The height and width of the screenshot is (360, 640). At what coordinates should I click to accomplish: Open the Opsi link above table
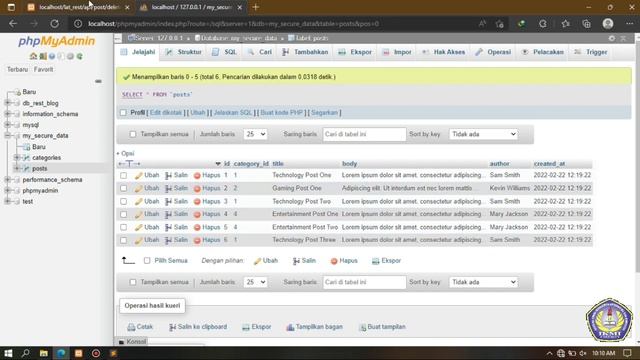click(127, 153)
